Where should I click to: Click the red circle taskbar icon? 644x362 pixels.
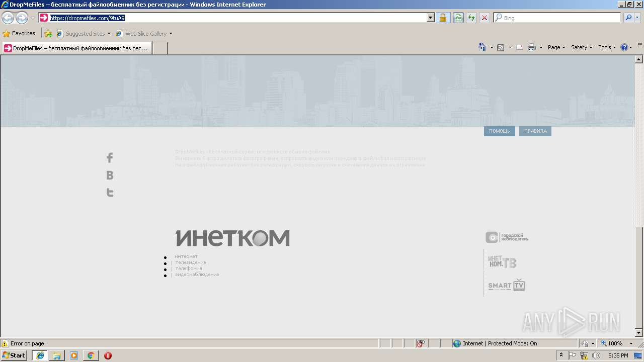pos(108,355)
